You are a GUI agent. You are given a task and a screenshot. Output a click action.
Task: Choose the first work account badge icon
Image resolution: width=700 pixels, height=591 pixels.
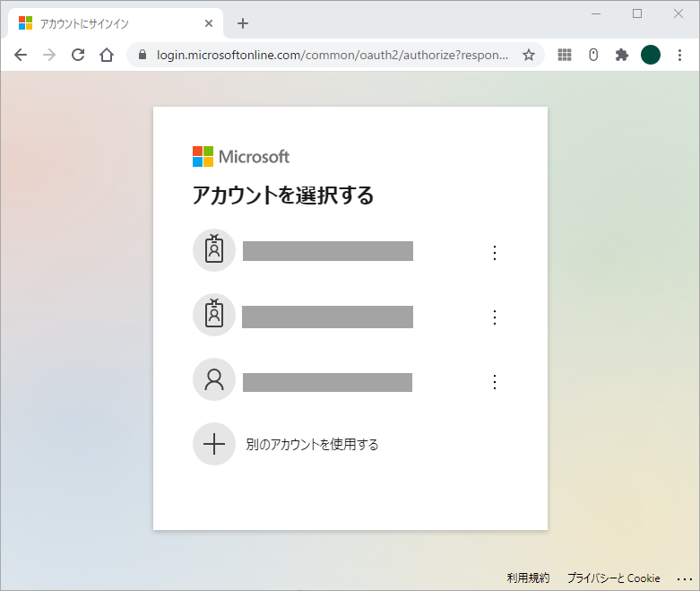point(214,250)
